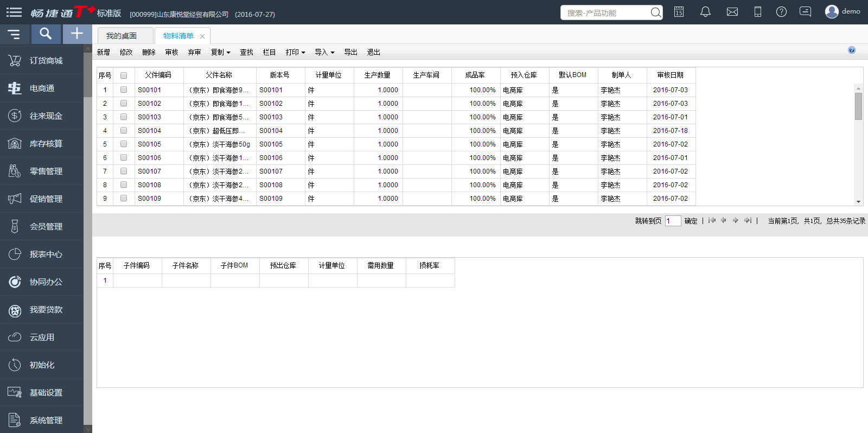Click the 跳转到页 page number field

pos(673,221)
